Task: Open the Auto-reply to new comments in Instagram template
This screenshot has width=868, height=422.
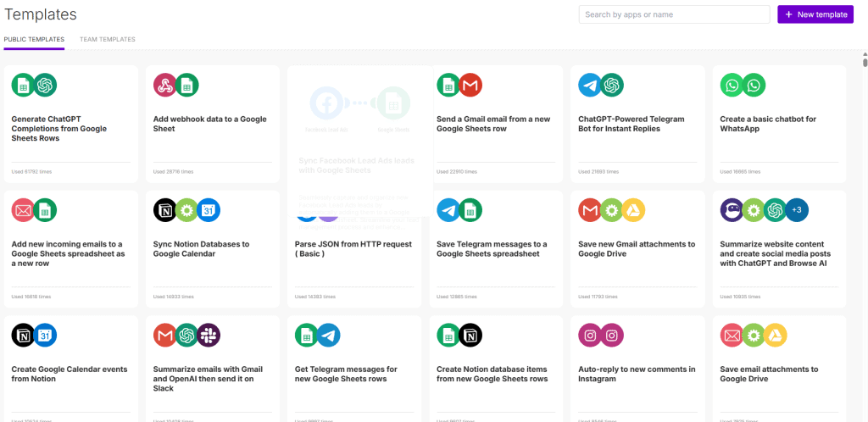Action: [637, 369]
